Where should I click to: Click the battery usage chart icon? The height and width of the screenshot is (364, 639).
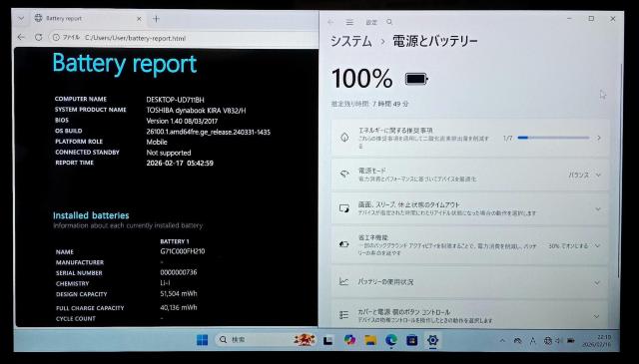pyautogui.click(x=344, y=282)
